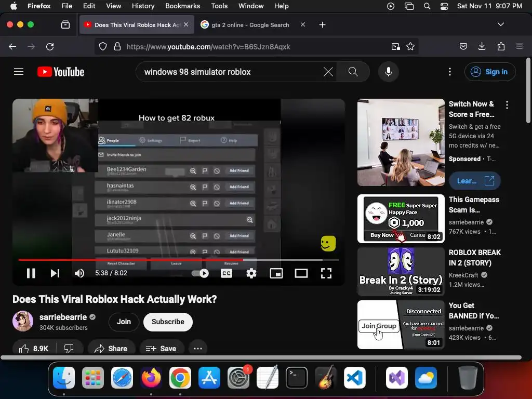This screenshot has height=399, width=532.
Task: Open Visual Studio Code from Dock
Action: (354, 378)
